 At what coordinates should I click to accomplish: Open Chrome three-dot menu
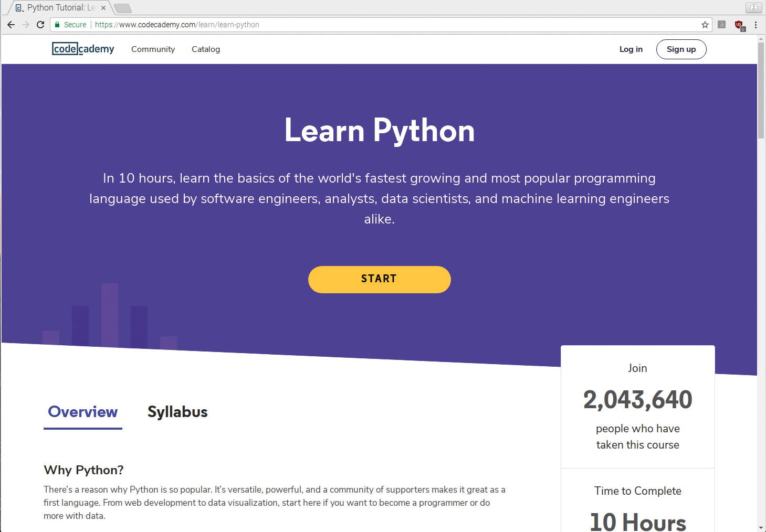click(x=755, y=25)
